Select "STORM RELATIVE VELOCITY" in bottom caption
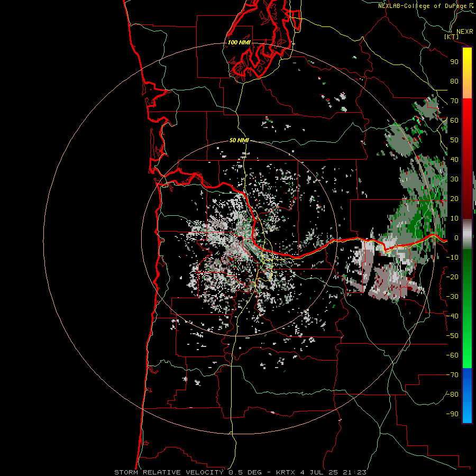 pos(169,472)
